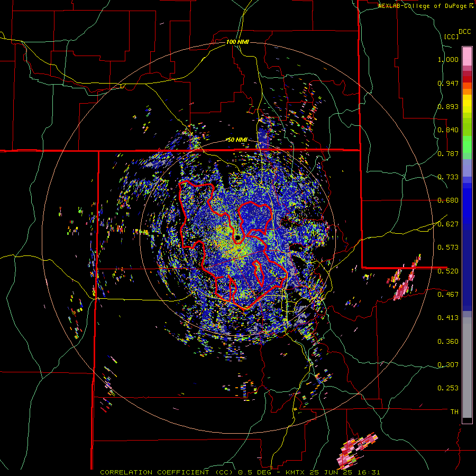Select the 0.627 legend value
Image resolution: width=476 pixels, height=476 pixels.
click(448, 224)
